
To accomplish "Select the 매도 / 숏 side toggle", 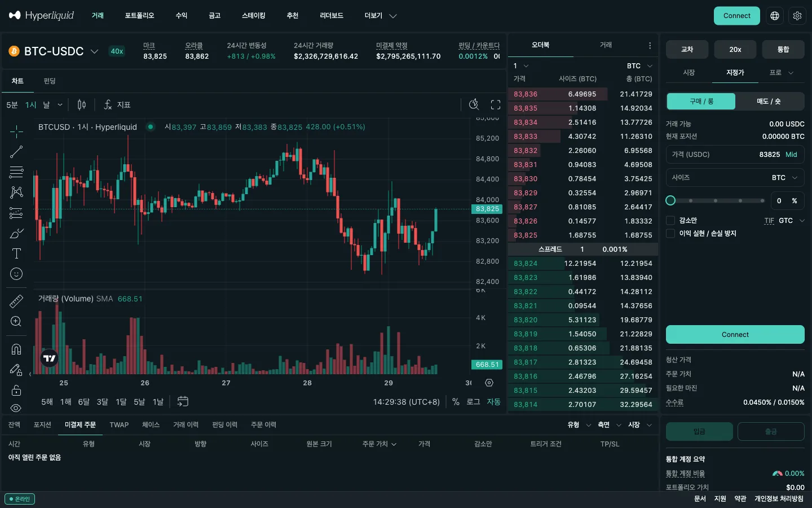I will point(769,101).
